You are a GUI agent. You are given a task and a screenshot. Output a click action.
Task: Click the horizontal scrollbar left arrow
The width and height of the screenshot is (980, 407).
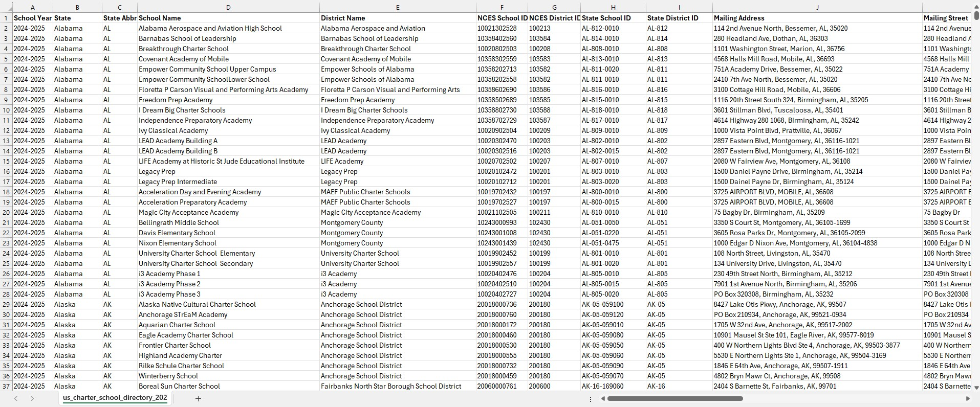(x=603, y=398)
